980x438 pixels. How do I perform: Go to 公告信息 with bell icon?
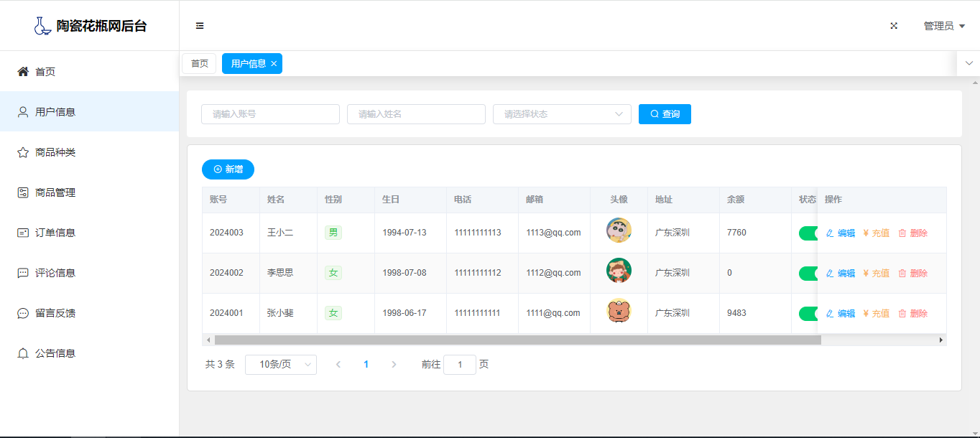click(55, 353)
